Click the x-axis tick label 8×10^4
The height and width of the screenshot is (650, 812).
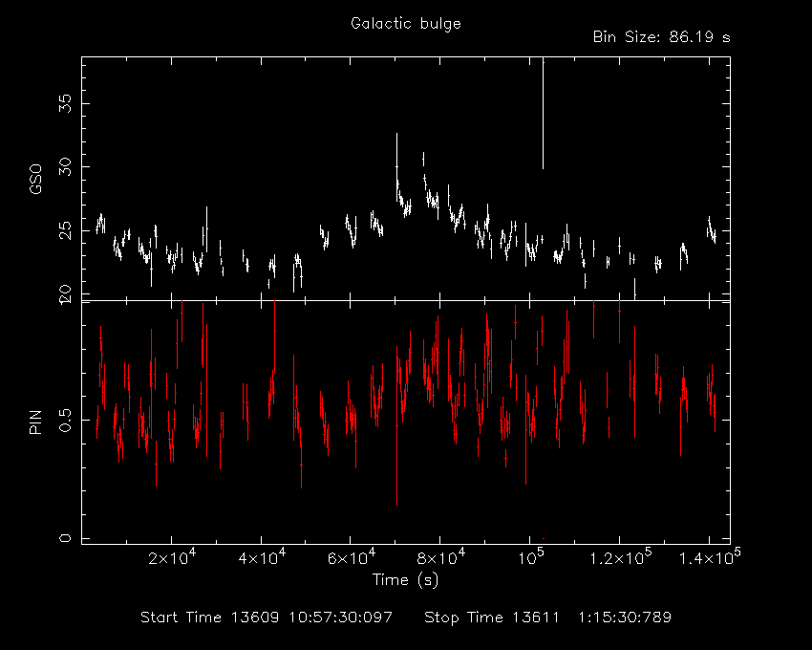(x=441, y=556)
